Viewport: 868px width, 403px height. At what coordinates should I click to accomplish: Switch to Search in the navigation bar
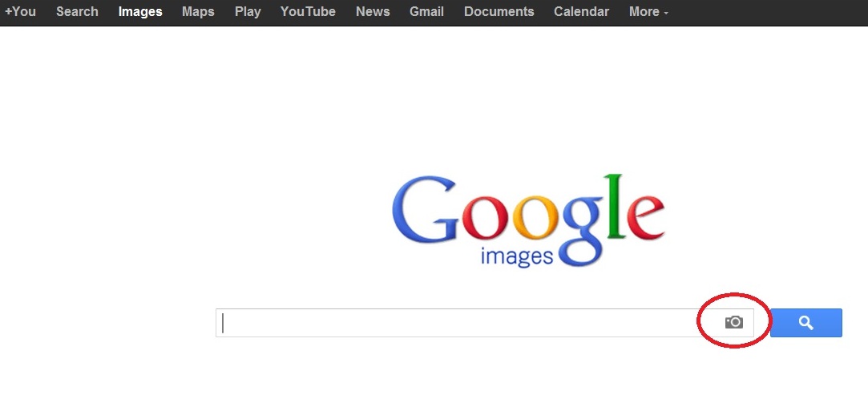pos(77,12)
